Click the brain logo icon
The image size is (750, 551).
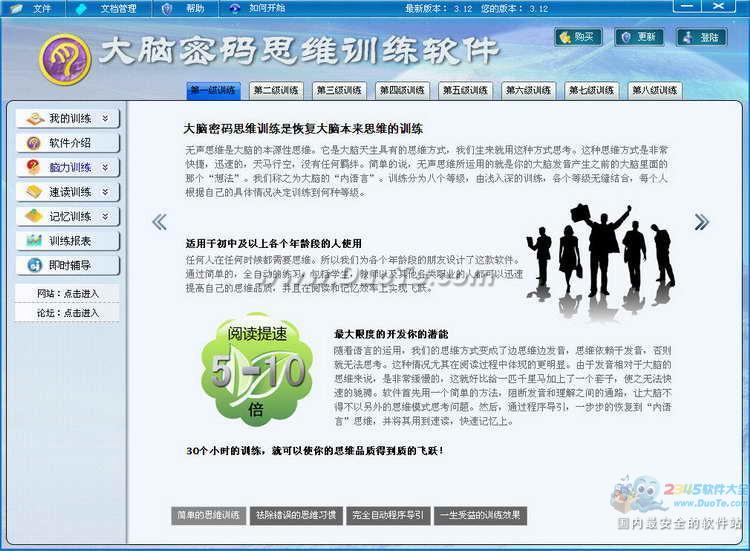coord(64,58)
